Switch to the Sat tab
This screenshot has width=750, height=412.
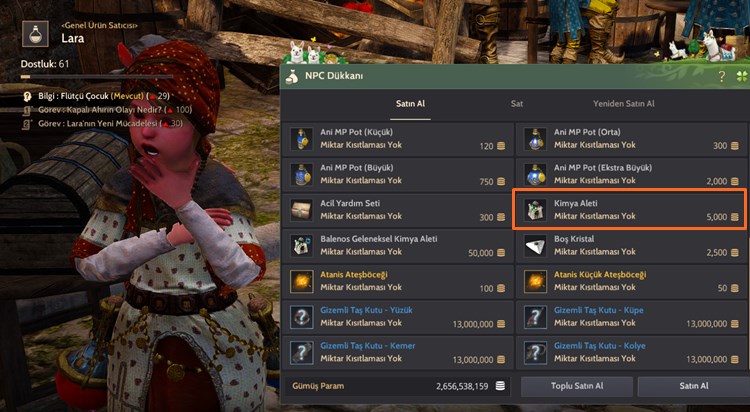pyautogui.click(x=517, y=104)
